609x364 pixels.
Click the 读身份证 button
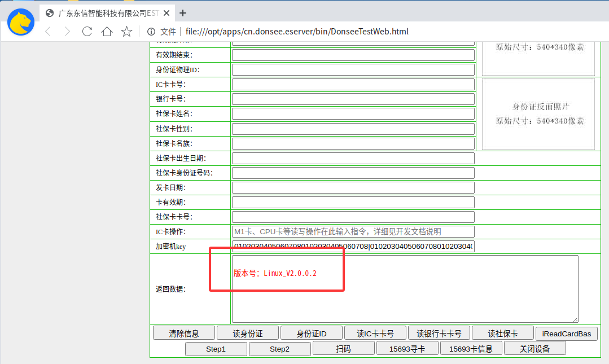pyautogui.click(x=248, y=334)
